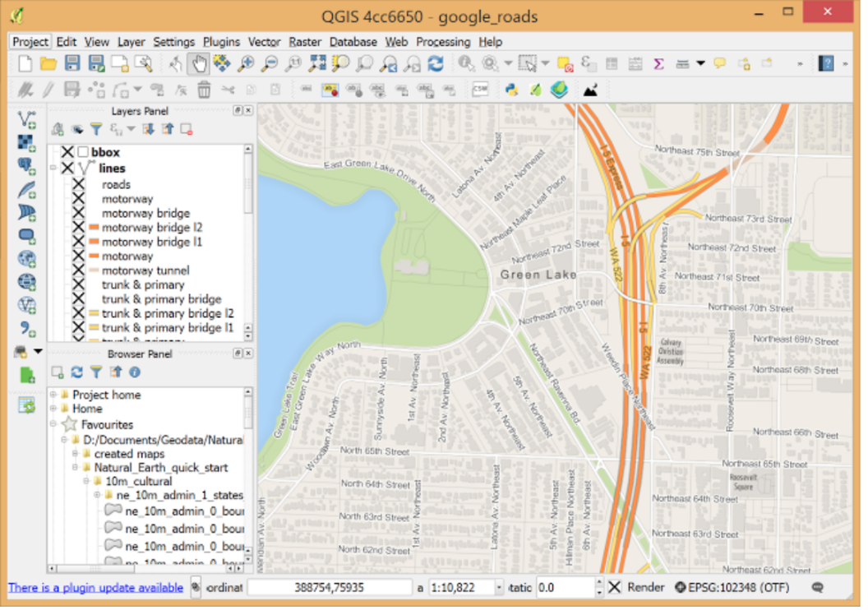
Task: Expand the Home folder in Browser Panel
Action: tap(53, 409)
